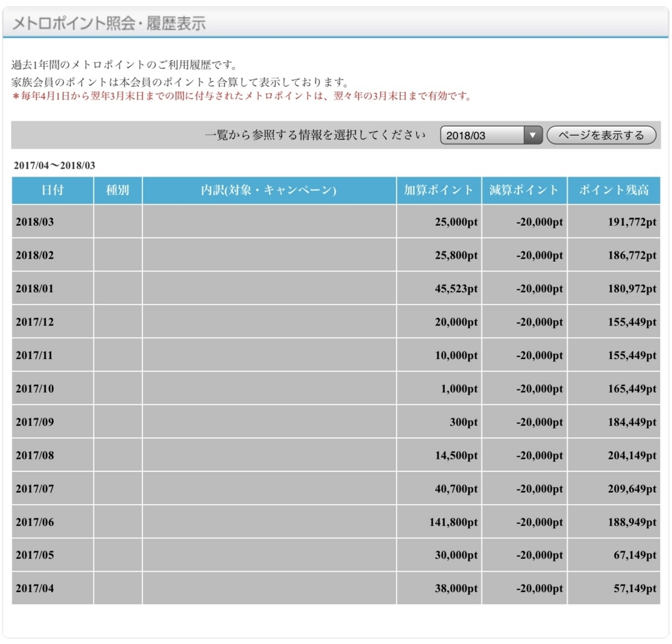Click the メトロポイント照会・履歴表示 heading
This screenshot has width=672, height=644.
109,23
